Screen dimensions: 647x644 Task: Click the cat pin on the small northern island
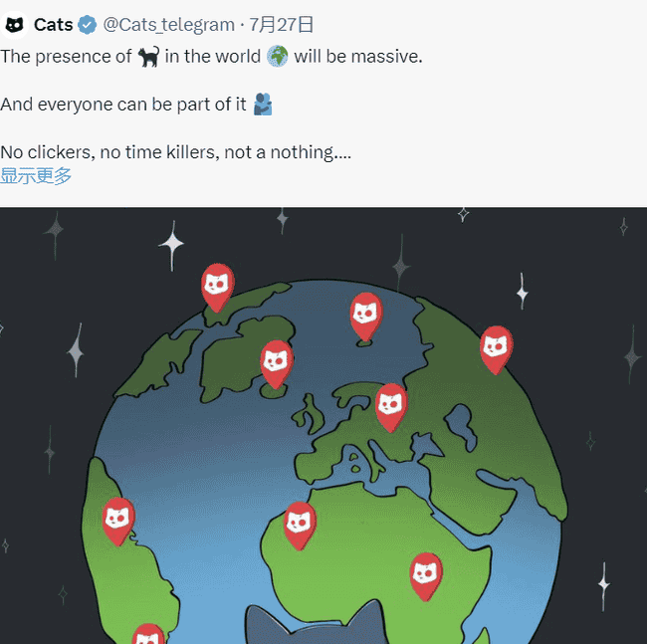pos(366,317)
